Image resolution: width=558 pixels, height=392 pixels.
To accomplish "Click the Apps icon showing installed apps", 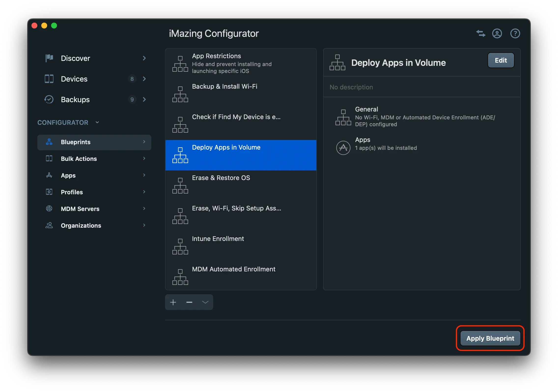I will point(343,148).
